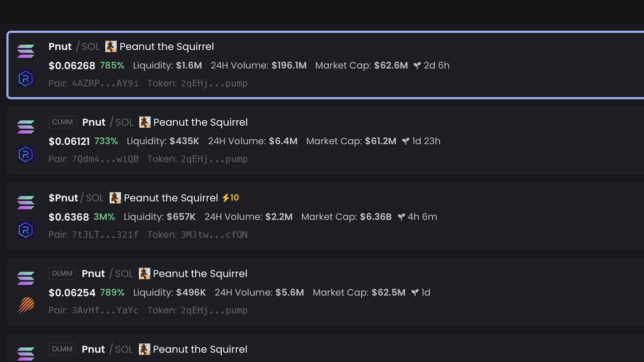This screenshot has height=362, width=644.
Task: Click the DLMM badge in the fourth row
Action: tap(62, 274)
